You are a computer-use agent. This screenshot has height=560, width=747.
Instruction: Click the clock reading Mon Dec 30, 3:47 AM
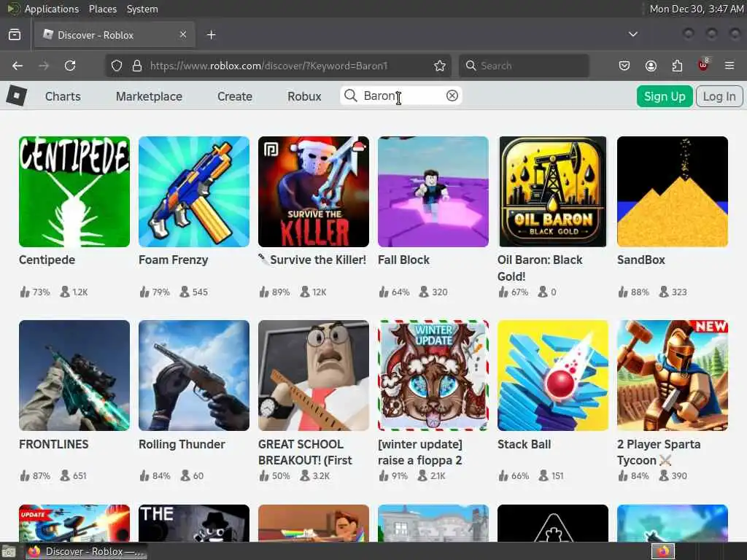(x=697, y=9)
